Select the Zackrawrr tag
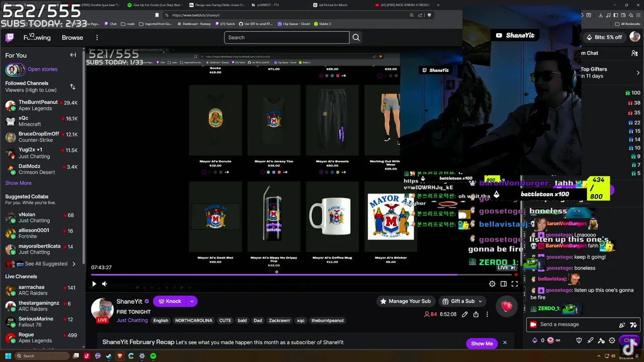Image resolution: width=644 pixels, height=362 pixels. coord(279,320)
